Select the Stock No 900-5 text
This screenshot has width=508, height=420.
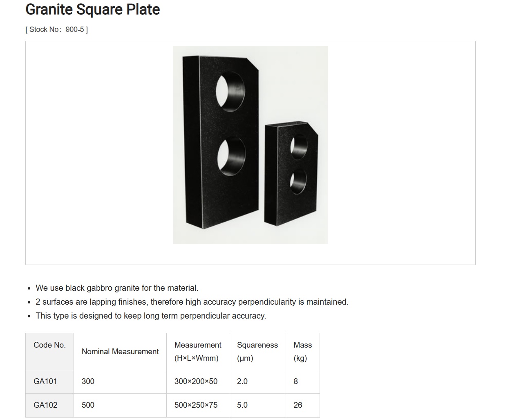(x=57, y=29)
